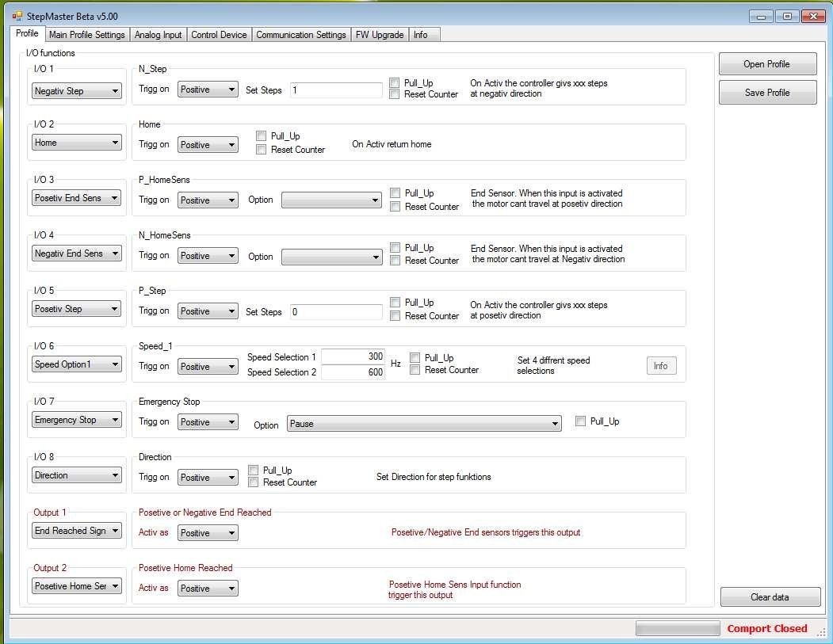The image size is (833, 644).
Task: Expand the Emergency Stop Pause option dropdown
Action: tap(424, 424)
